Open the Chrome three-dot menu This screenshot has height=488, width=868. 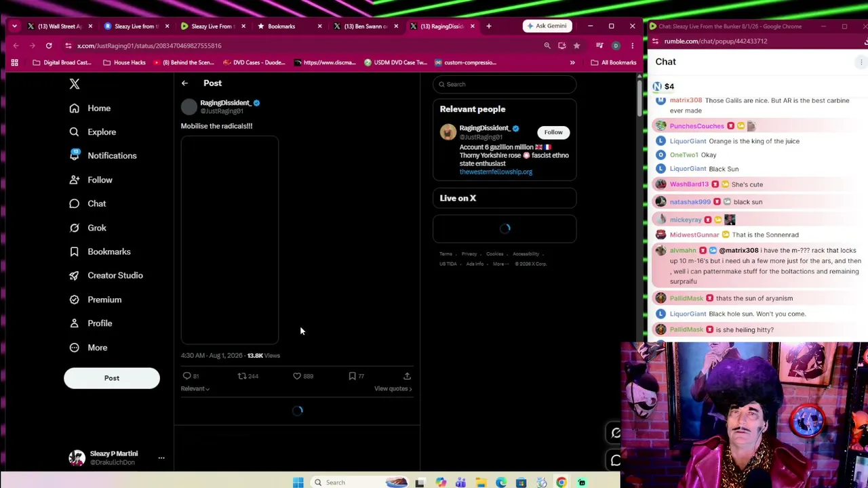pyautogui.click(x=632, y=46)
